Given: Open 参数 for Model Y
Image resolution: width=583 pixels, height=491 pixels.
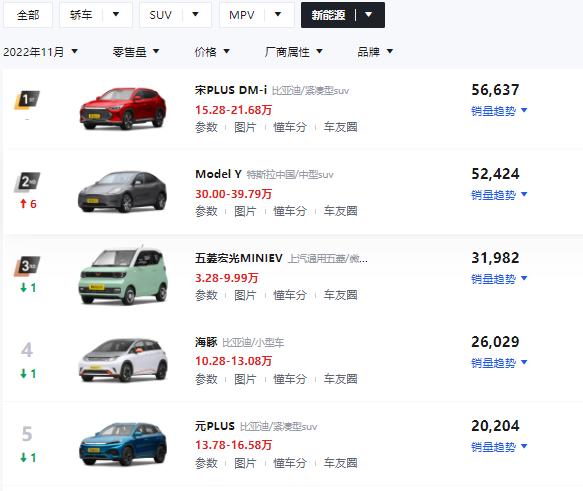Looking at the screenshot, I should click(206, 211).
